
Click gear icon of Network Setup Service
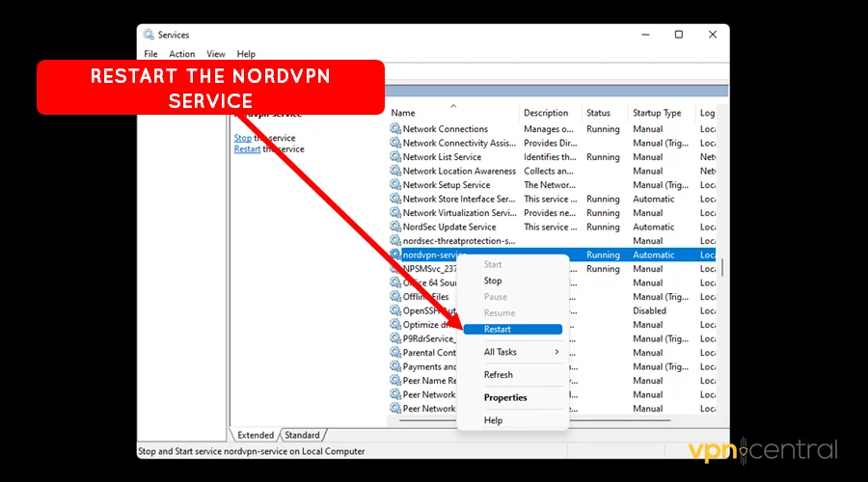pyautogui.click(x=395, y=184)
